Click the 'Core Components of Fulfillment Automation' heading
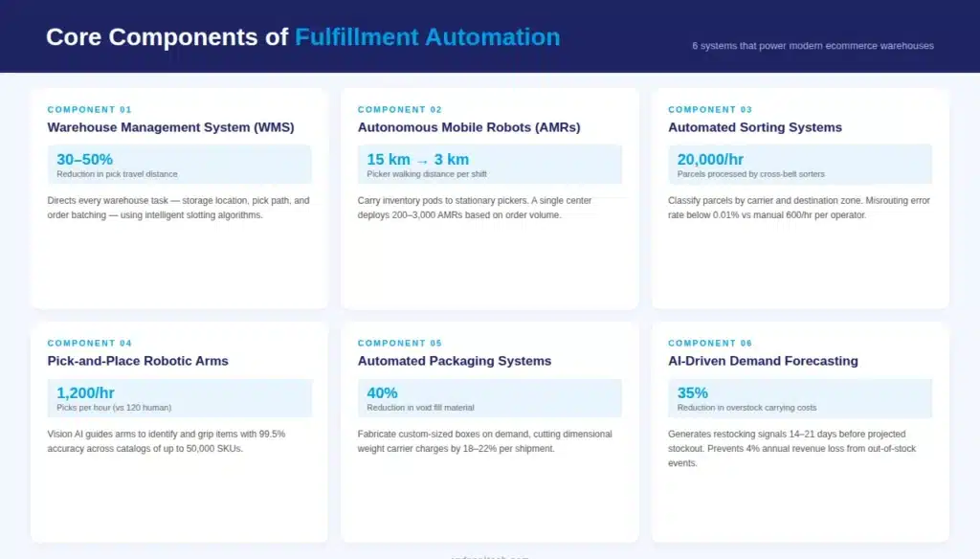The height and width of the screenshot is (559, 980). click(303, 37)
